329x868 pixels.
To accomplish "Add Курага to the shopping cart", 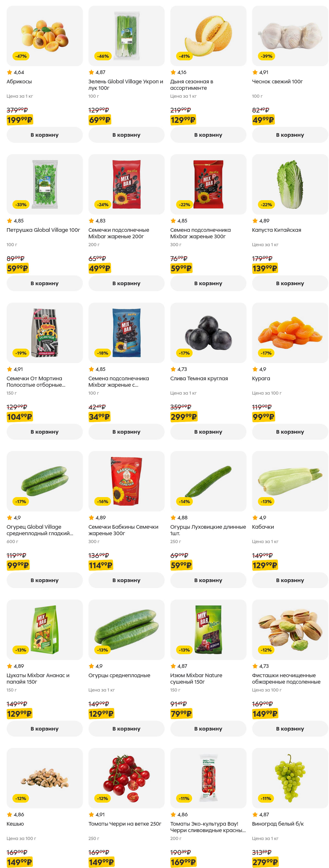I will 290,432.
